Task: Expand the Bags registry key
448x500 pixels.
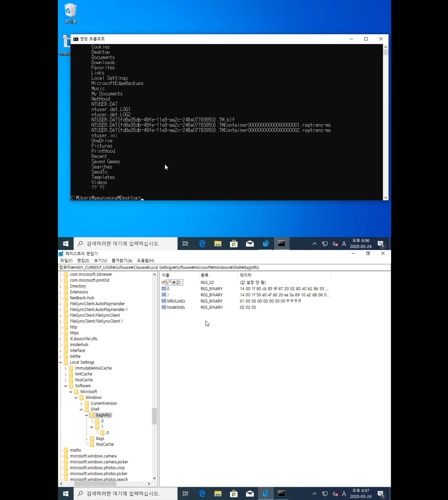Action: [86, 439]
